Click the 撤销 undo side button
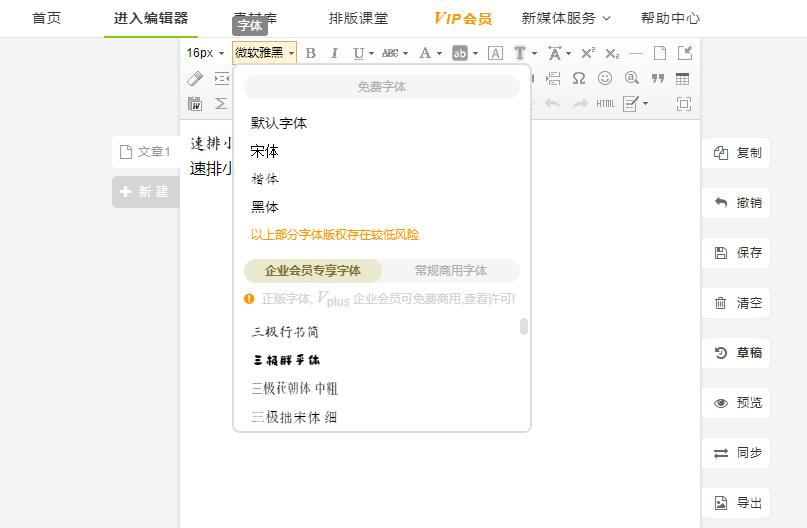This screenshot has height=528, width=807. pyautogui.click(x=736, y=203)
